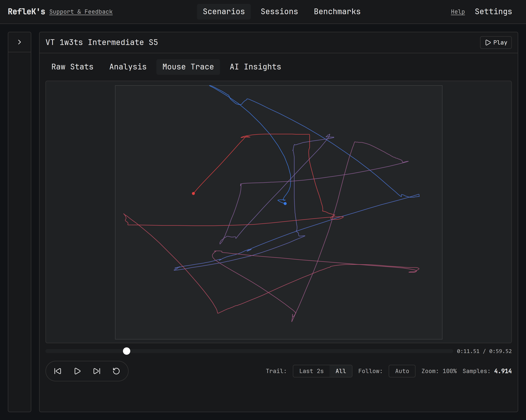Click the restart loop icon

pyautogui.click(x=116, y=371)
